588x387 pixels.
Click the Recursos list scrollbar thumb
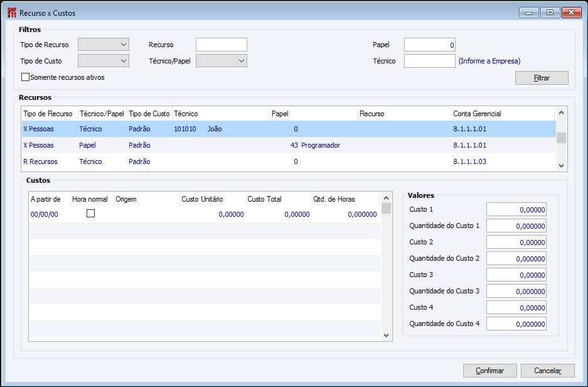561,138
